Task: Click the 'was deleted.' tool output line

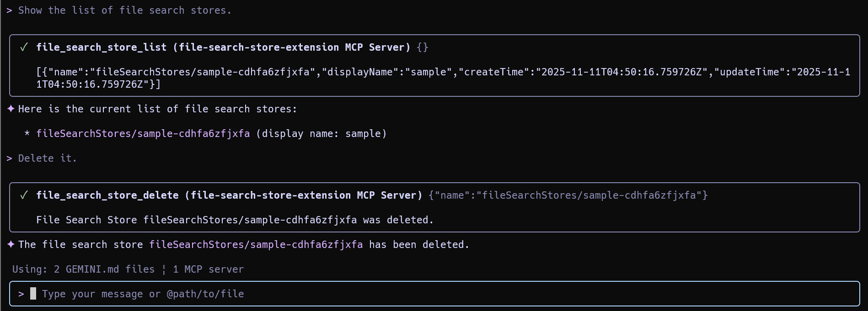Action: 235,220
